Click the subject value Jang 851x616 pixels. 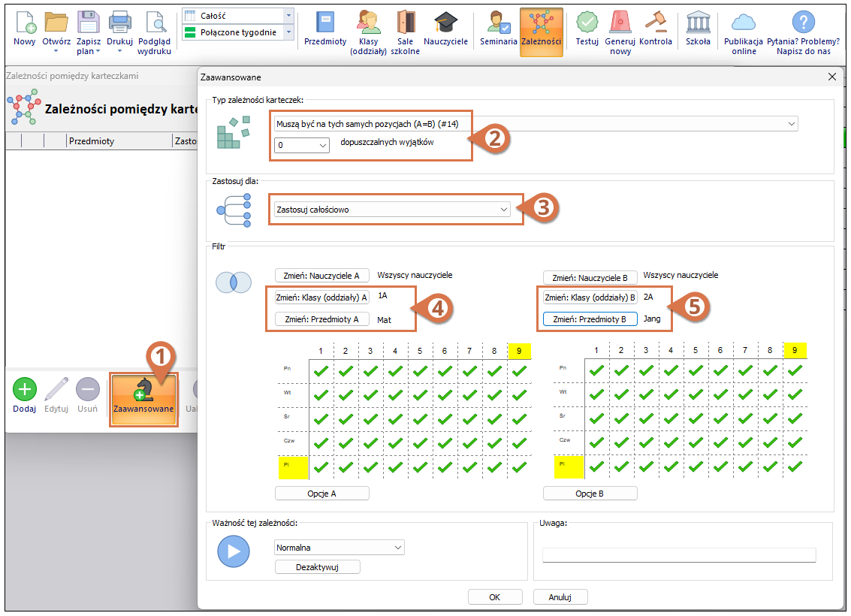point(652,319)
